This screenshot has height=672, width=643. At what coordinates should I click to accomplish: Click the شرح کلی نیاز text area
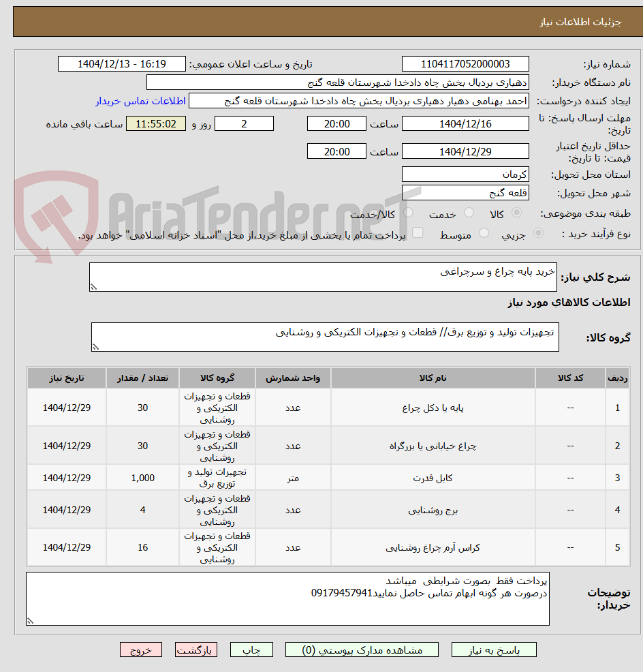tap(323, 277)
